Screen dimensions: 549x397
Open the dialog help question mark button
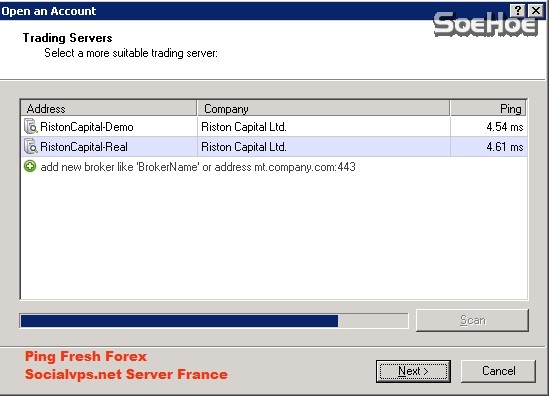[518, 11]
